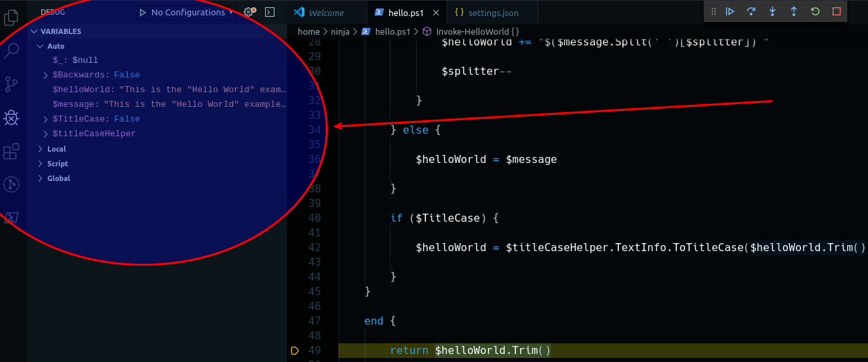Restart the debugging session
The image size is (868, 362).
(x=815, y=11)
